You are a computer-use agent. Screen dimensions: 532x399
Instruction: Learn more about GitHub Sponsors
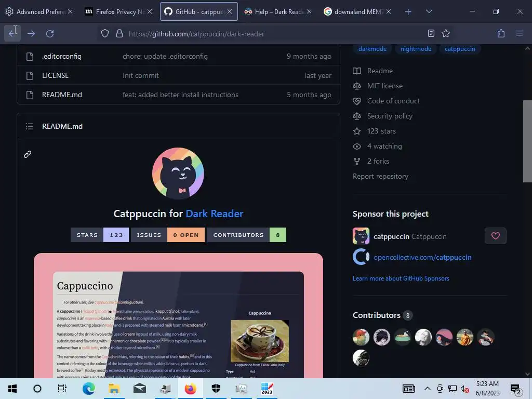(401, 278)
